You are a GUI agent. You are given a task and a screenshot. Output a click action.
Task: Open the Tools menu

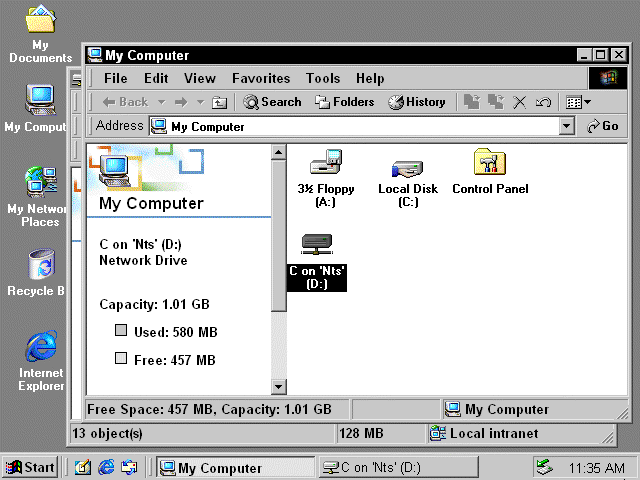(323, 78)
